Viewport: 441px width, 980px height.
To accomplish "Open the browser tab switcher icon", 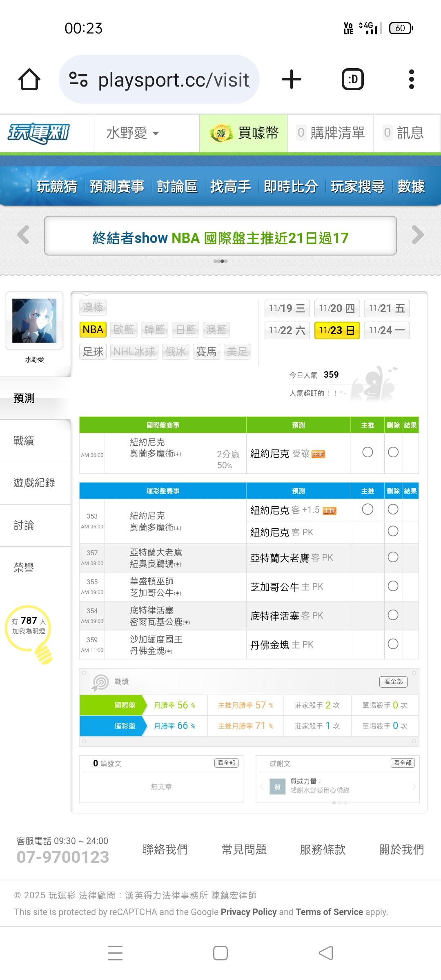I will pyautogui.click(x=352, y=79).
